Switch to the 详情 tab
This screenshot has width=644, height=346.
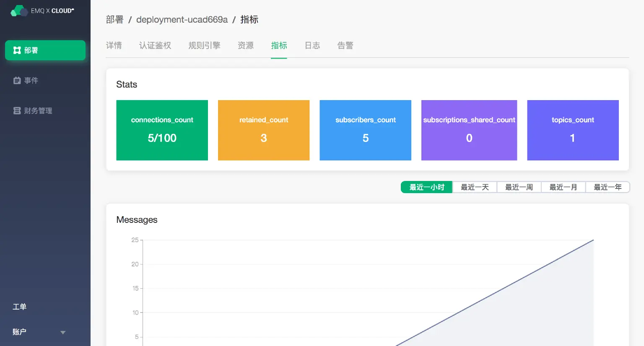114,45
